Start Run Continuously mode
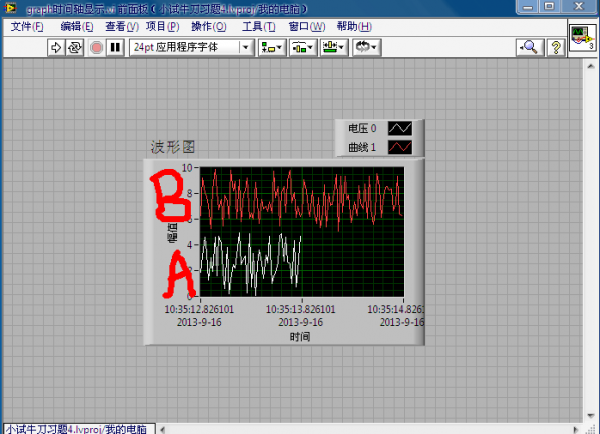Viewport: 600px width, 434px height. click(x=75, y=47)
